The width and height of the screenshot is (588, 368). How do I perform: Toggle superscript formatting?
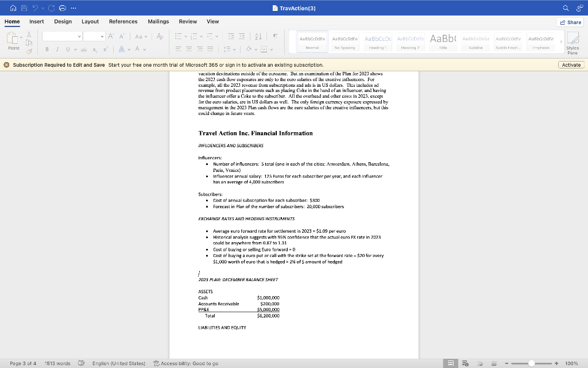coord(106,49)
